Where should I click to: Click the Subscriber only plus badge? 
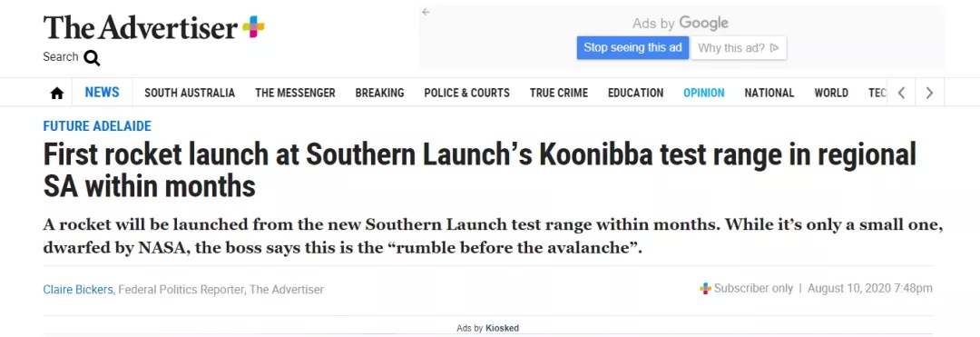click(x=705, y=288)
